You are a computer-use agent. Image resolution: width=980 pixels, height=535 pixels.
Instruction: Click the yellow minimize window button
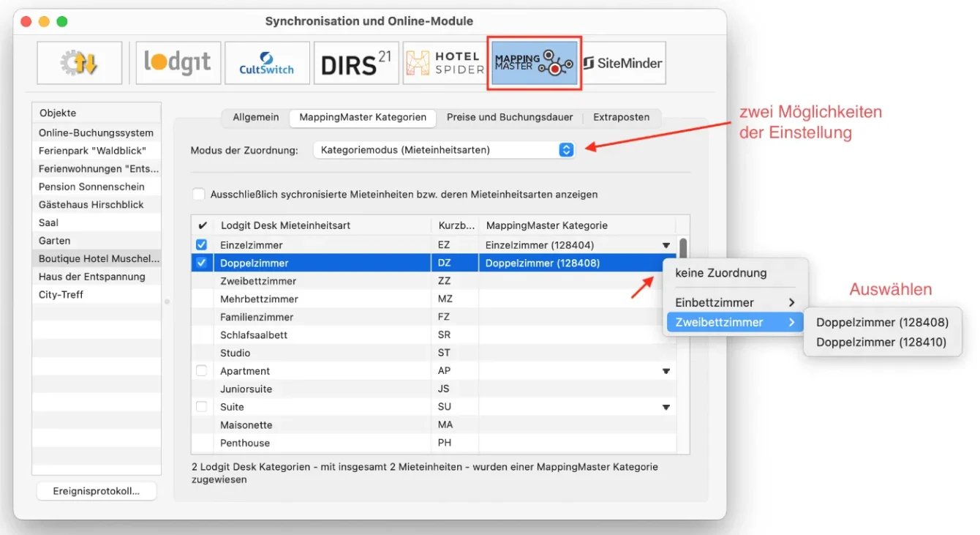tap(45, 22)
